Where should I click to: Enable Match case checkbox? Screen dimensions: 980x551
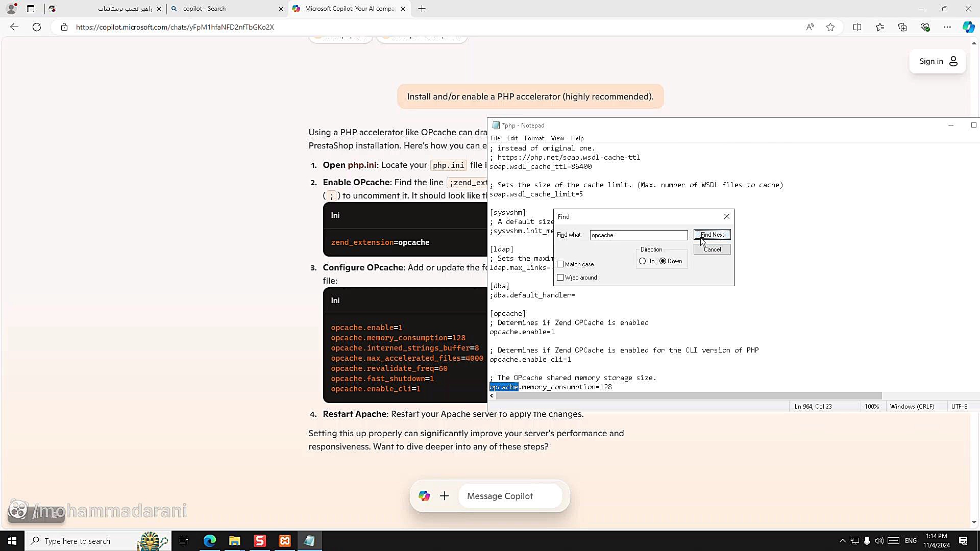coord(560,264)
